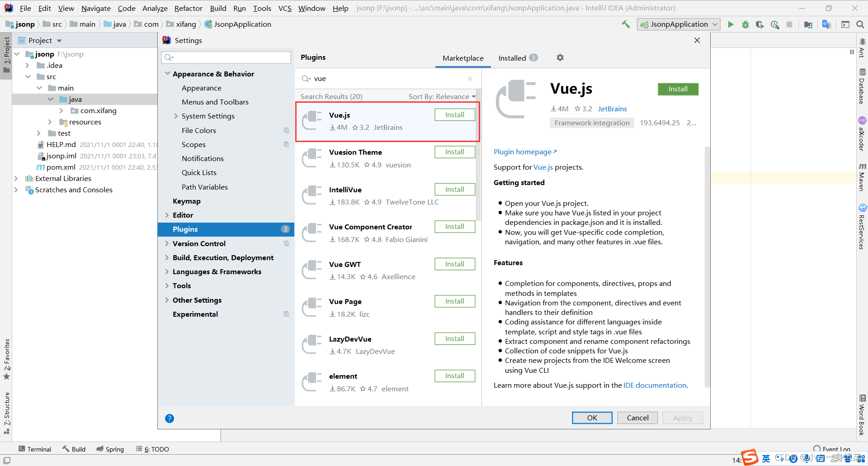
Task: Open the Ant tool window
Action: pos(862,48)
